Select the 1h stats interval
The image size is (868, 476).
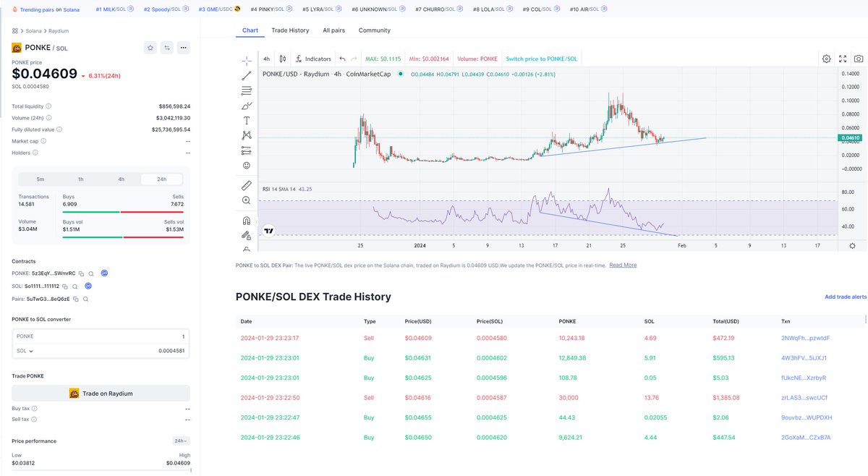pyautogui.click(x=81, y=179)
